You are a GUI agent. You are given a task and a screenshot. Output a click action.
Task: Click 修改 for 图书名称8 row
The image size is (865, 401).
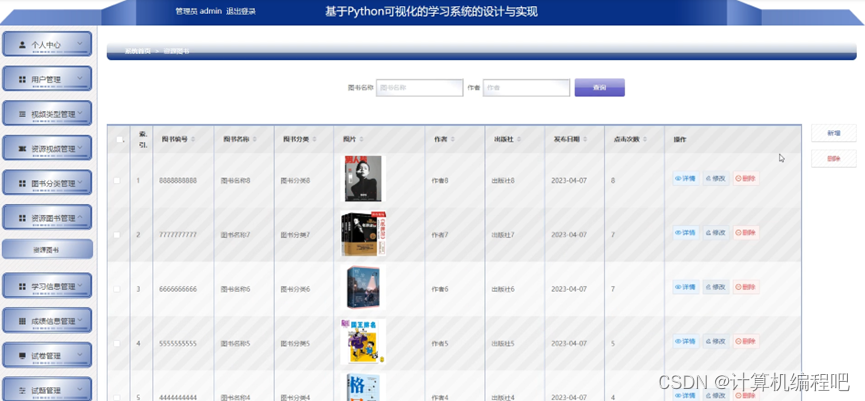click(x=716, y=179)
